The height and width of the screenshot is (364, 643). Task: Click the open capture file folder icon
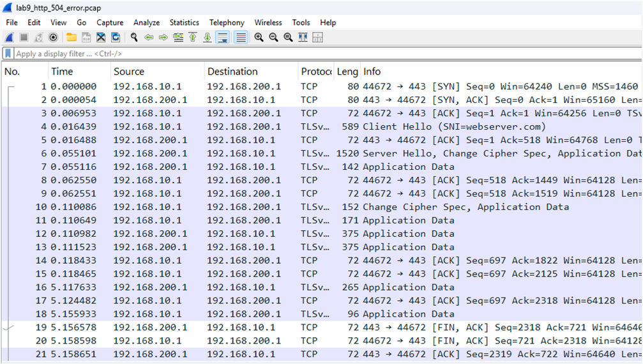72,38
